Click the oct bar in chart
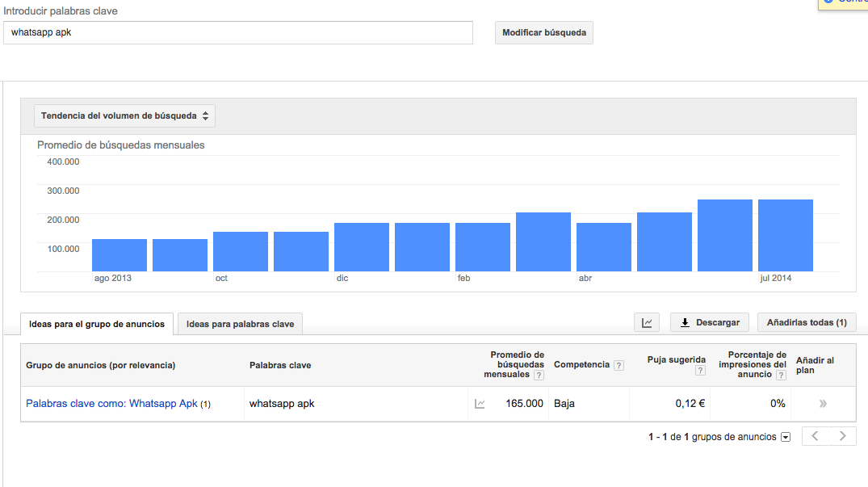The height and width of the screenshot is (487, 868). pos(241,252)
